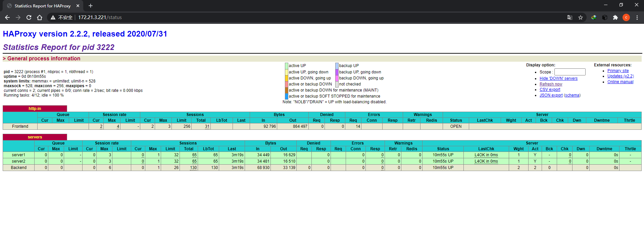Open the orange profile avatar
Screen dimensions: 644x226
click(626, 17)
